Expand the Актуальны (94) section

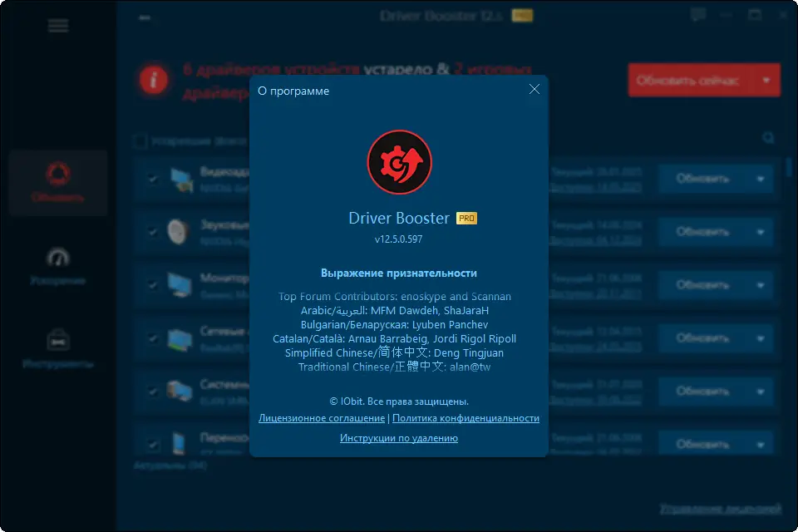click(x=170, y=465)
